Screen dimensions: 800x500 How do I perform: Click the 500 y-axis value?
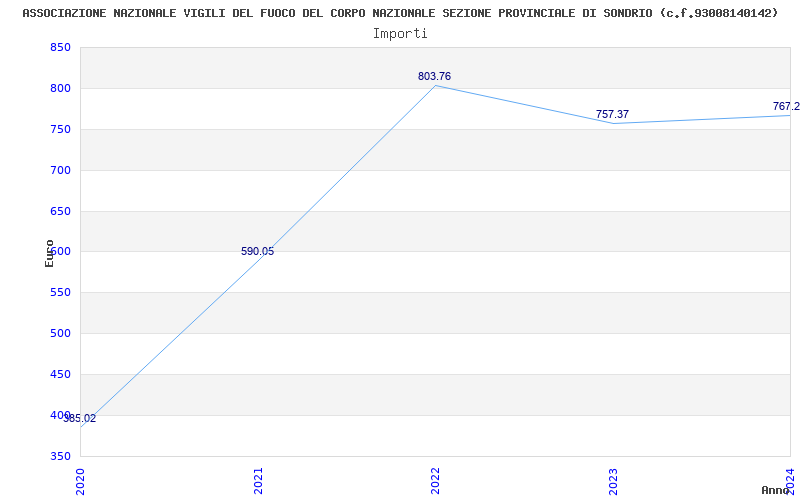(60, 334)
